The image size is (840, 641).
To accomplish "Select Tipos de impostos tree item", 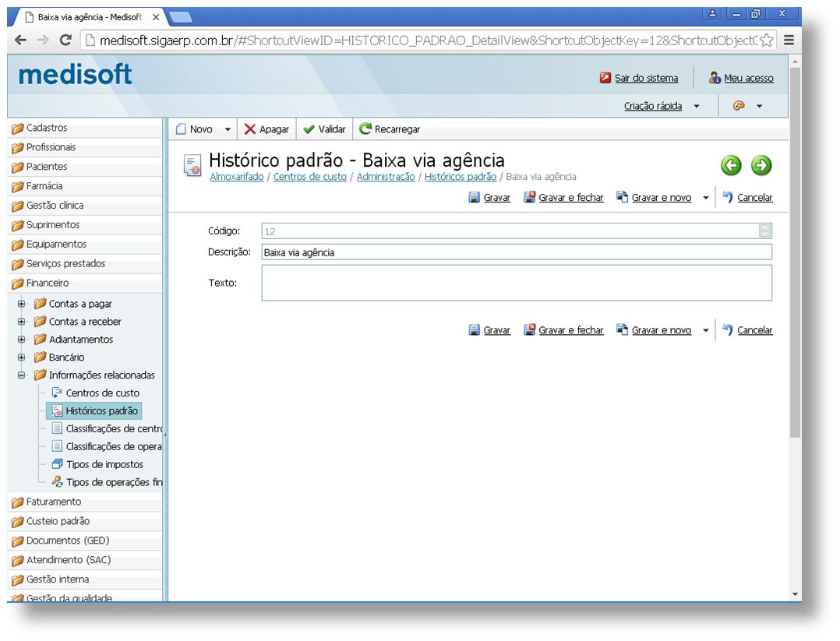I will point(97,464).
